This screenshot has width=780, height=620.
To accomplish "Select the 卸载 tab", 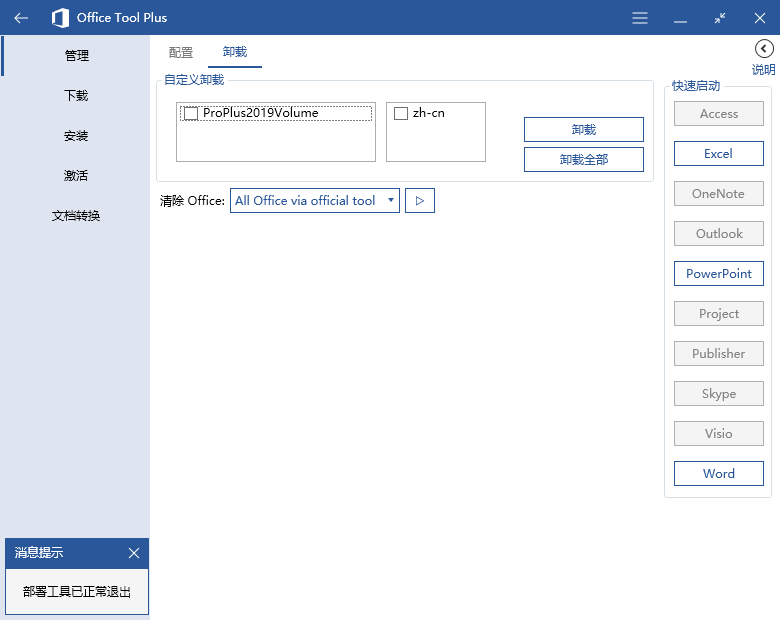I will click(235, 52).
